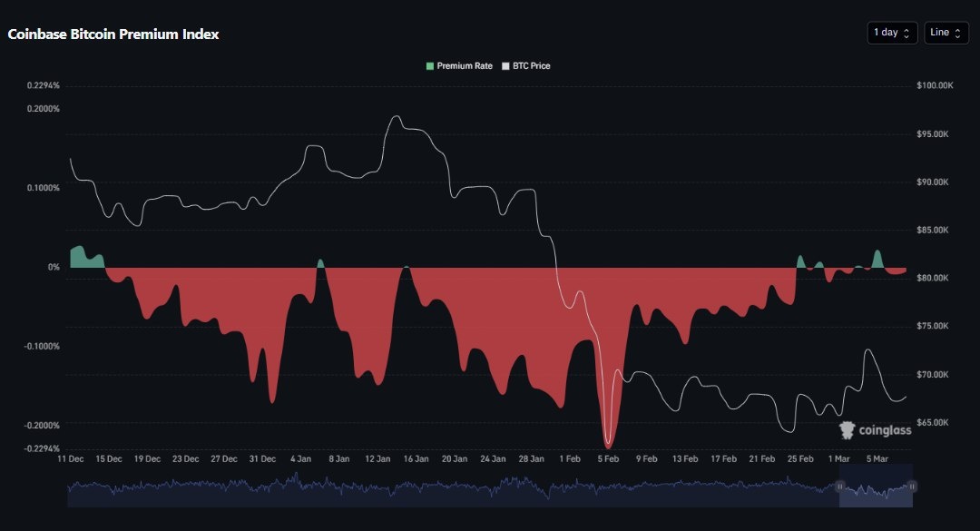Click the 1 Mar date label
Viewport: 980px width, 531px height.
pyautogui.click(x=838, y=459)
